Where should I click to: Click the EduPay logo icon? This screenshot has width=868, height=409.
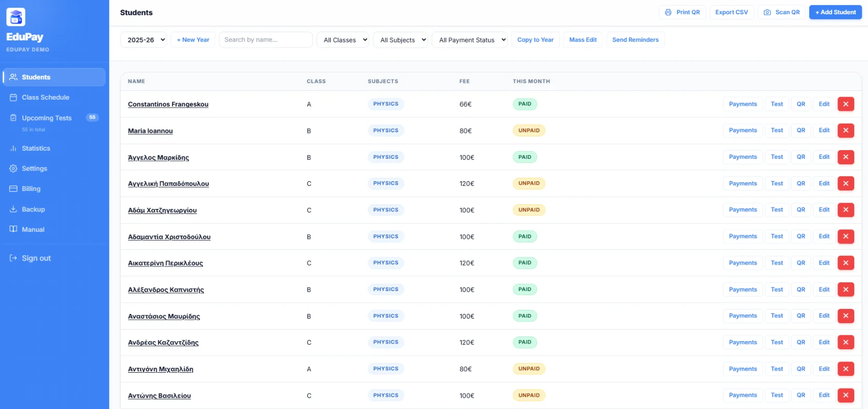(x=16, y=17)
